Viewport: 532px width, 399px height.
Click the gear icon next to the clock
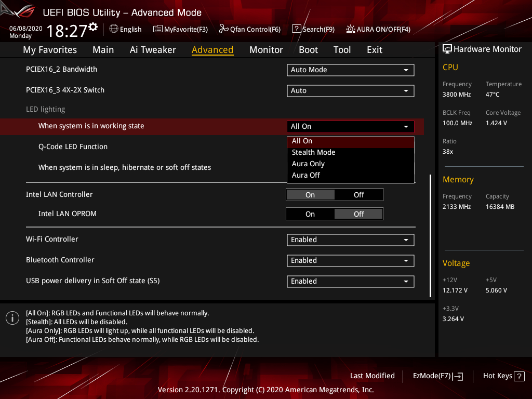pyautogui.click(x=93, y=27)
